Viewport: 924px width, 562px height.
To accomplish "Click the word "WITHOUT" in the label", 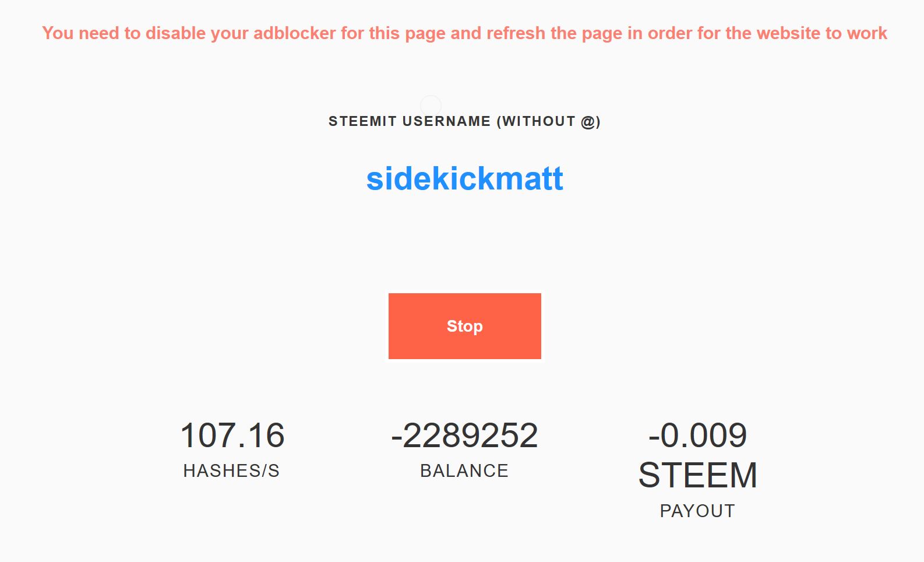I will tap(539, 121).
